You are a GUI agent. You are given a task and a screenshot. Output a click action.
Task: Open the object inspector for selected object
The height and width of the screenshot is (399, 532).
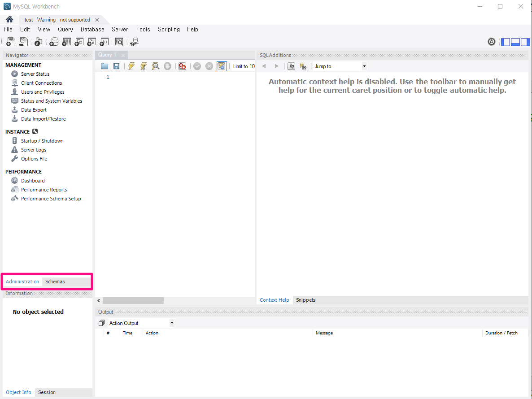(x=38, y=42)
